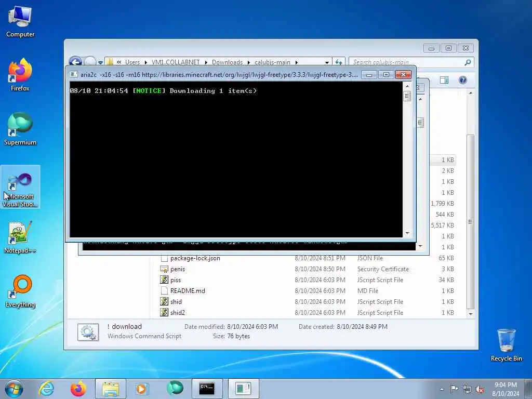Click the JSON File type cell
Screen dimensions: 532x399
click(x=370, y=258)
